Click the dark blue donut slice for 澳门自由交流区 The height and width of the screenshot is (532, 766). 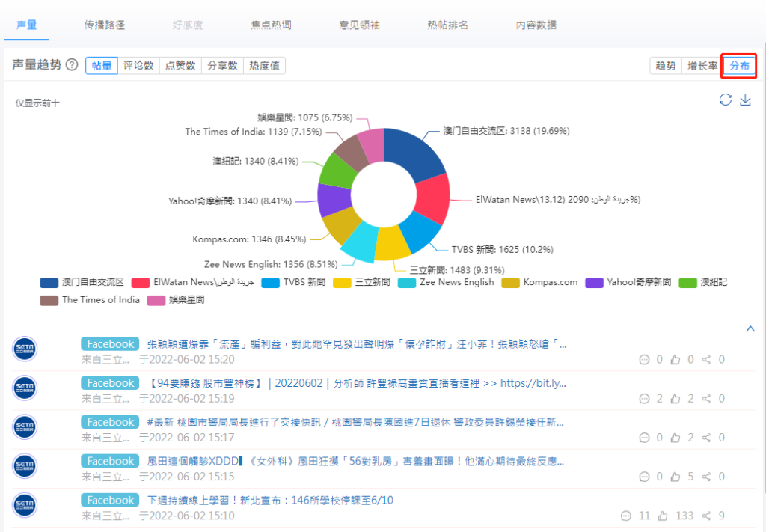419,156
